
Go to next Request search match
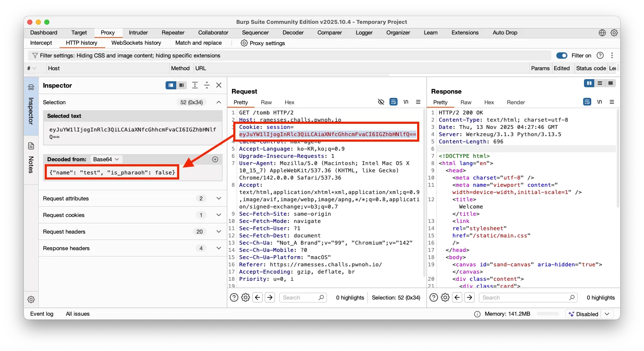(x=270, y=297)
